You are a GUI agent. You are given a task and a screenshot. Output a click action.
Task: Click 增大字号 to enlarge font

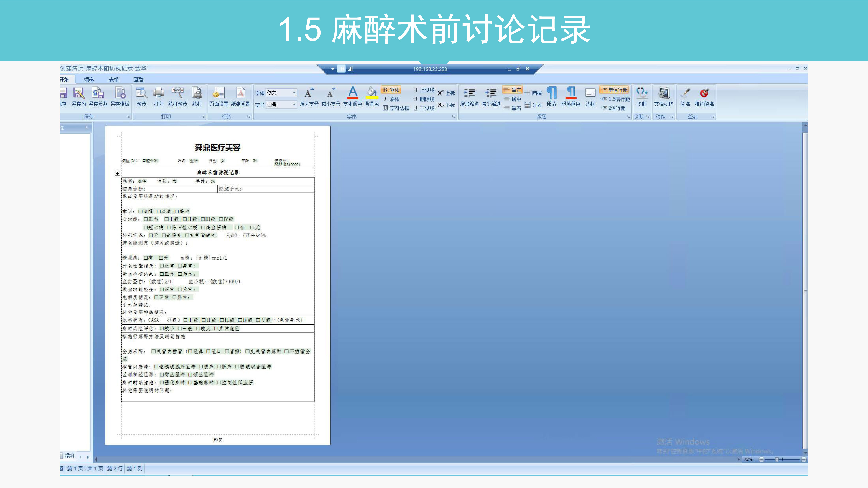click(x=309, y=97)
